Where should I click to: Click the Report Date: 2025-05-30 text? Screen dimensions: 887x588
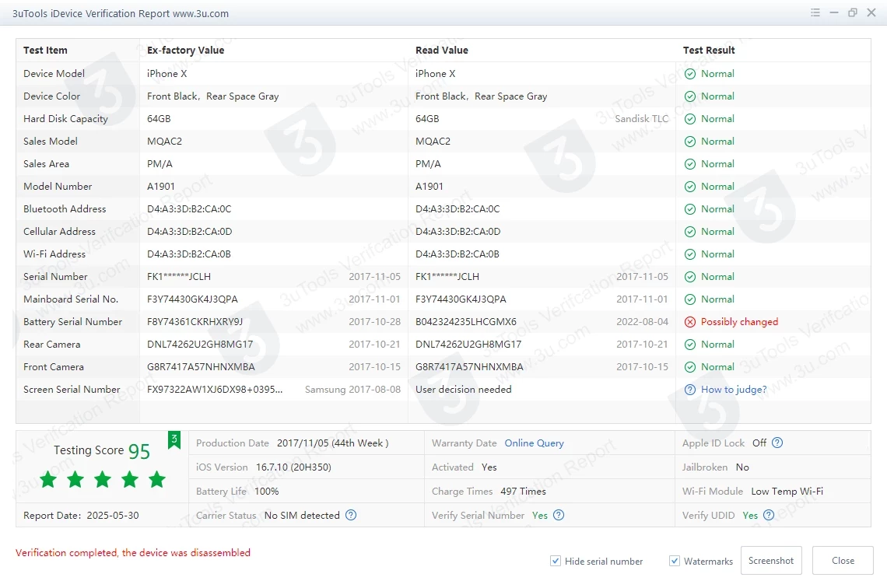tap(81, 516)
